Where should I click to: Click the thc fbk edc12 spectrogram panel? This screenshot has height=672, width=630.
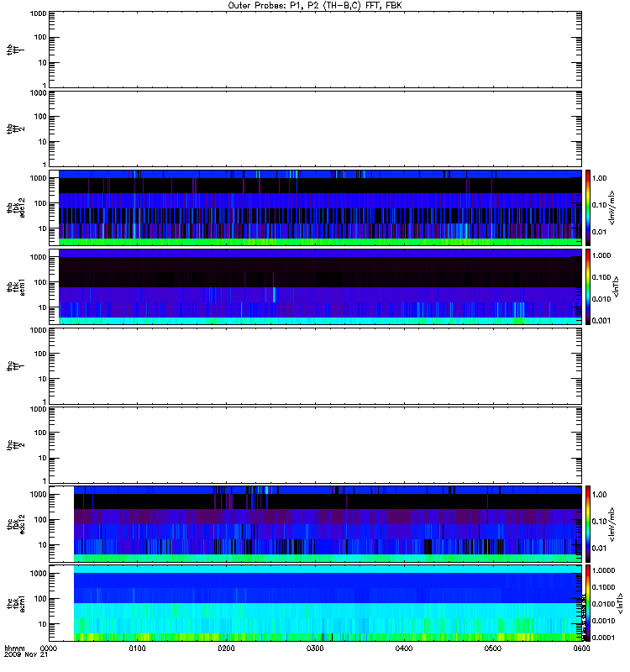(316, 524)
